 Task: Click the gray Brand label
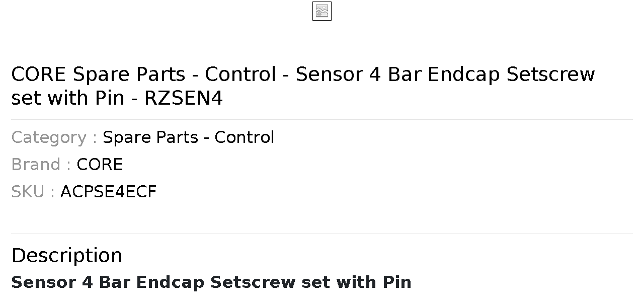click(x=41, y=165)
